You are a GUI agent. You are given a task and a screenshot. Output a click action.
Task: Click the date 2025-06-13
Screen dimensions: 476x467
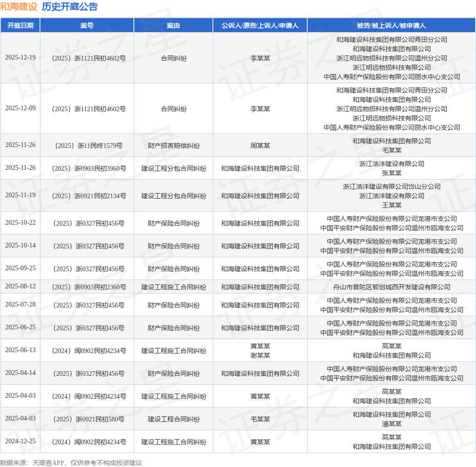(20, 350)
